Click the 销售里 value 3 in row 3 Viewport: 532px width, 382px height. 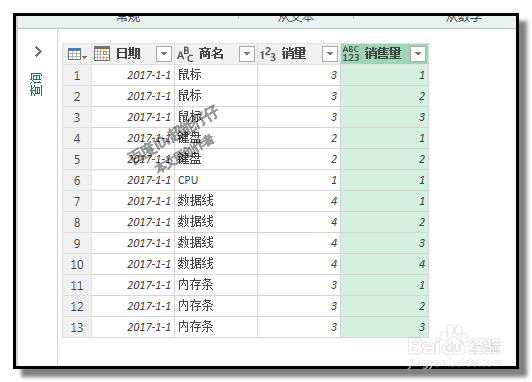[384, 117]
